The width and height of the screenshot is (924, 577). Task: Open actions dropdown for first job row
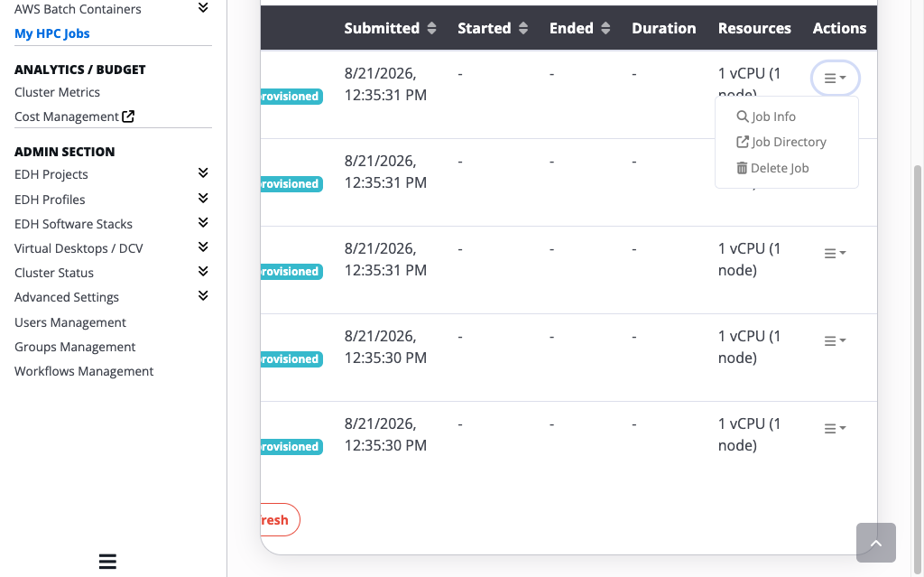pyautogui.click(x=835, y=78)
